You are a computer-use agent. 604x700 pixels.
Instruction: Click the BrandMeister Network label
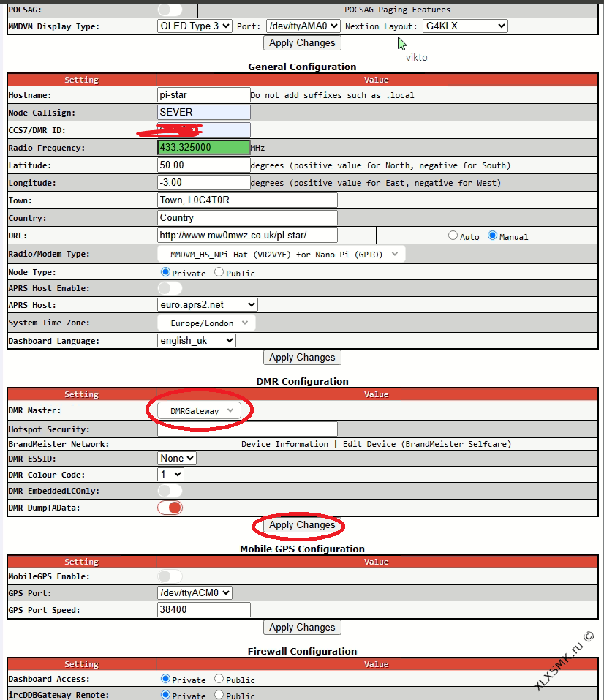click(x=58, y=444)
